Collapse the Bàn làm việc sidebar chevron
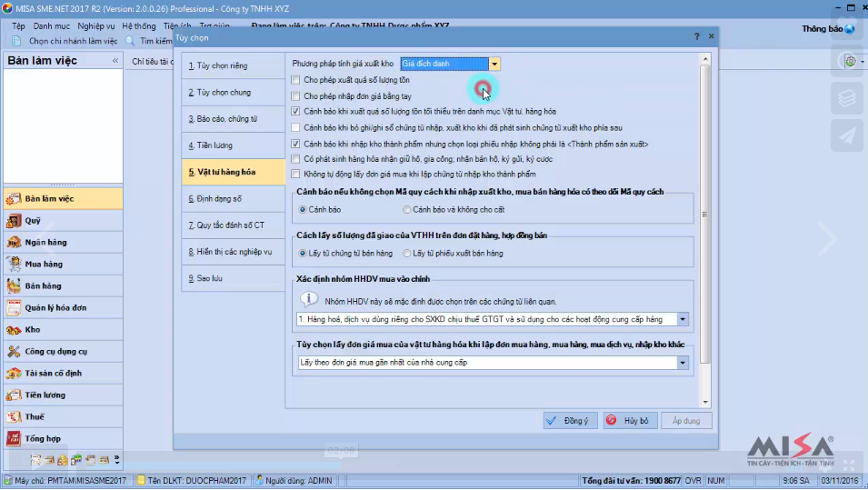Screen dimensions: 868x490 tap(115, 60)
